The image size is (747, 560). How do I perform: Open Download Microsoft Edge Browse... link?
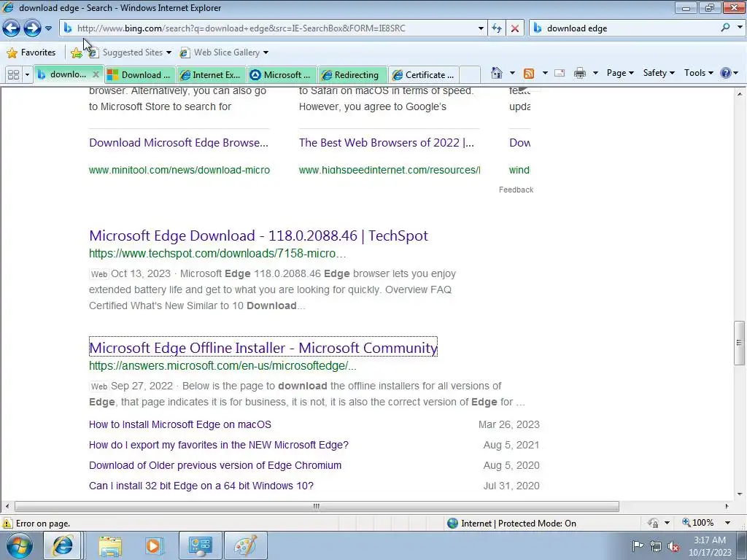tap(179, 142)
